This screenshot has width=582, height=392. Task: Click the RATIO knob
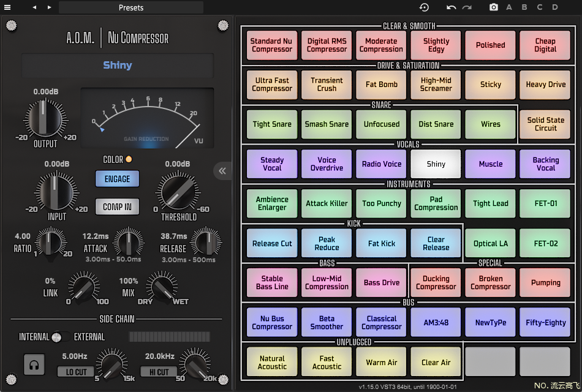click(51, 243)
